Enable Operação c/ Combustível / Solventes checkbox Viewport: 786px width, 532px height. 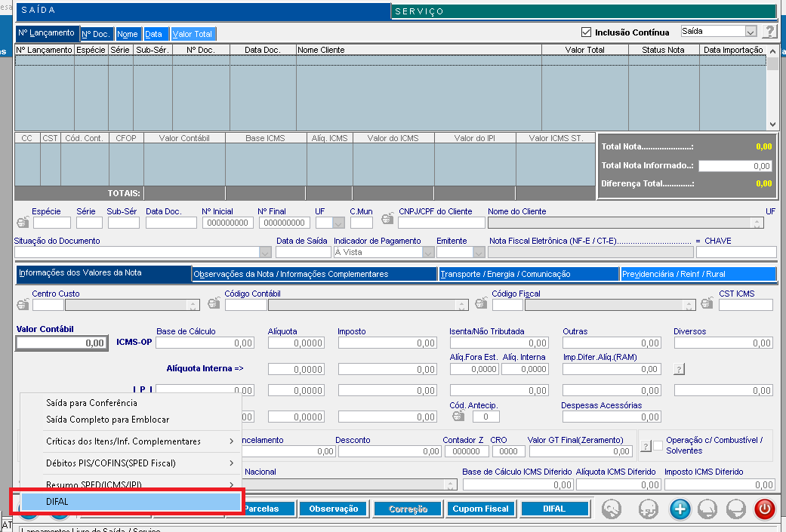[658, 445]
